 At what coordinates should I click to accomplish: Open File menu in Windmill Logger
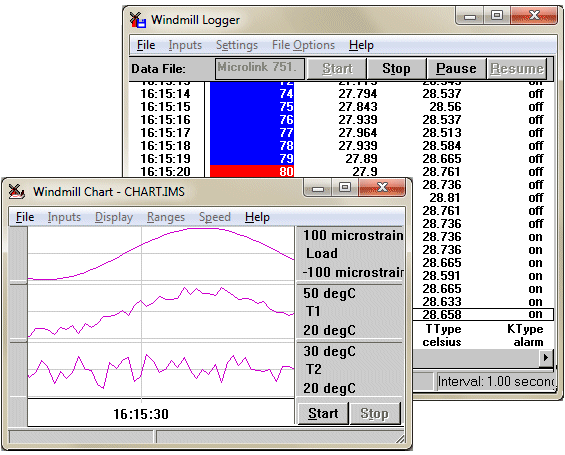pos(146,45)
